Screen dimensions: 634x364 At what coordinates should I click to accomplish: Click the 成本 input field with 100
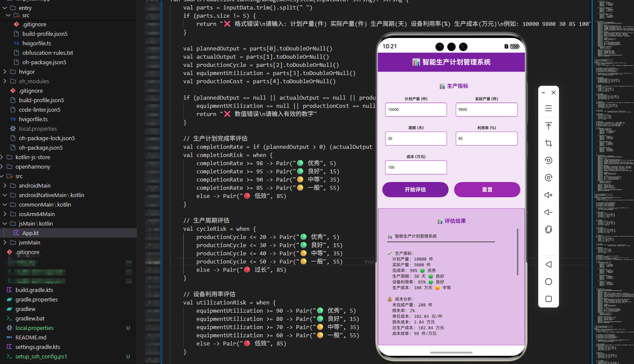click(x=416, y=167)
